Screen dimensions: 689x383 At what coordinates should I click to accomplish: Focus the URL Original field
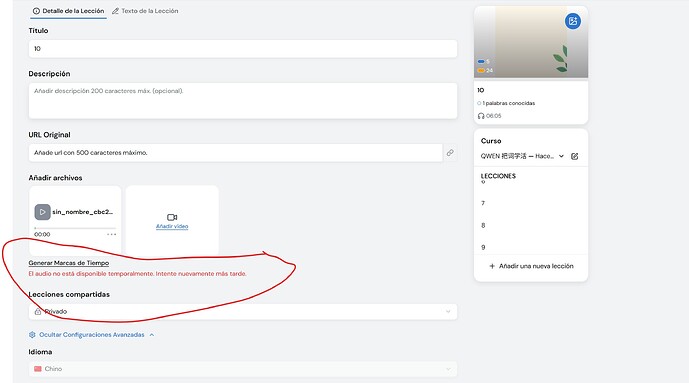click(x=236, y=153)
